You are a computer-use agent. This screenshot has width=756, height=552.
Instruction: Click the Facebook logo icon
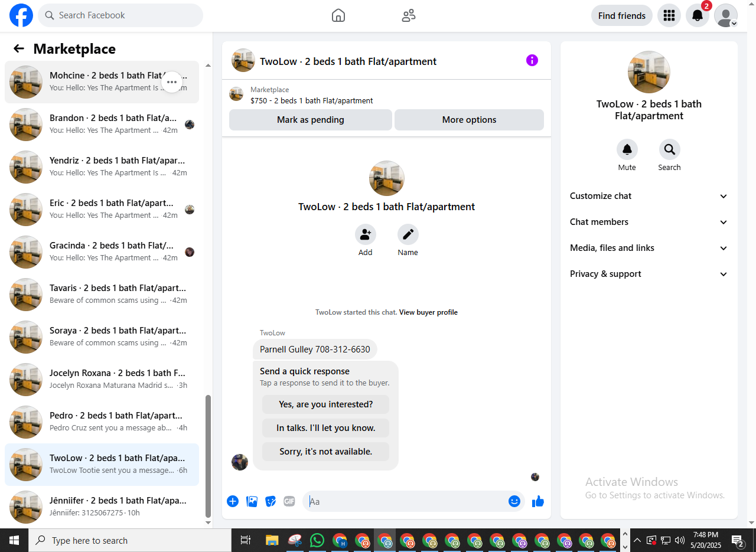tap(21, 15)
